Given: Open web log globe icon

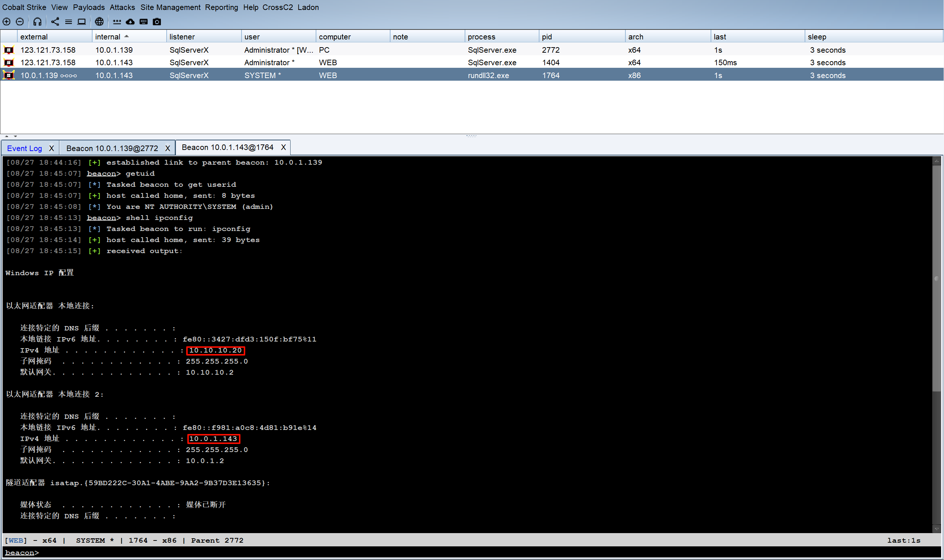Looking at the screenshot, I should (x=99, y=22).
